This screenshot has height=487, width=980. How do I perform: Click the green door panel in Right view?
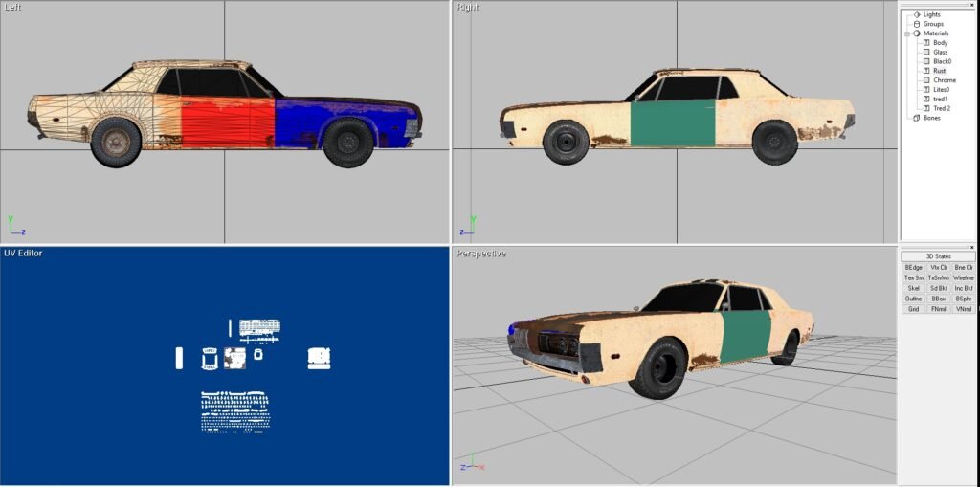tap(670, 123)
